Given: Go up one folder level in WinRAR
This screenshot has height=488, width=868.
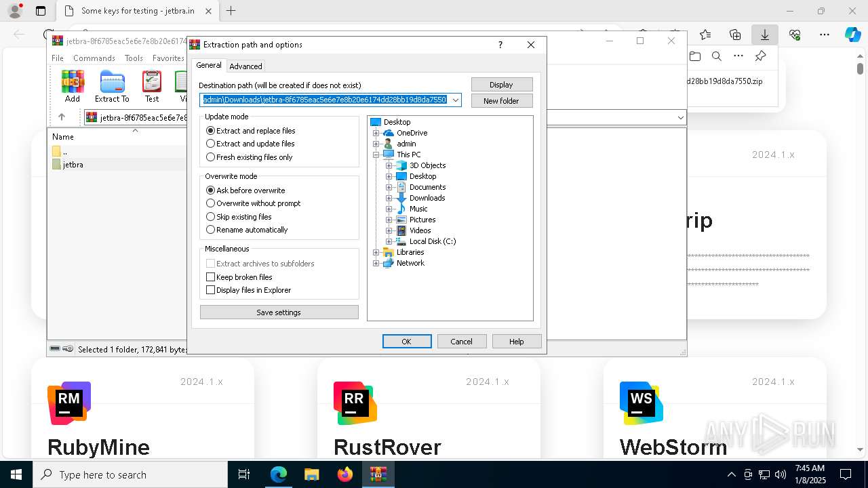Looking at the screenshot, I should [62, 117].
